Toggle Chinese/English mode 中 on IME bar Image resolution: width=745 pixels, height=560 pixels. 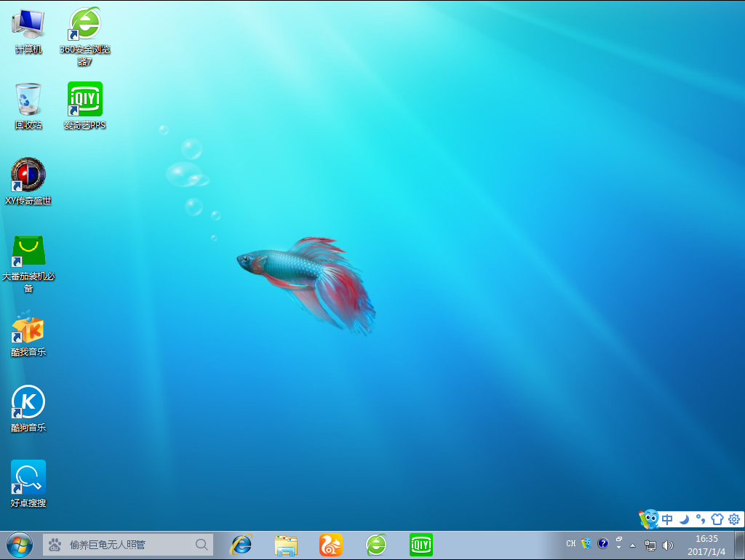(667, 519)
